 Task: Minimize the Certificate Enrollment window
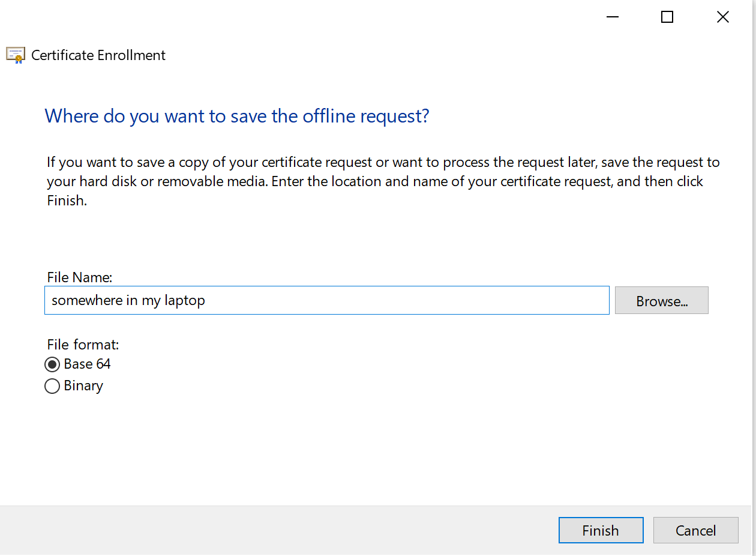pyautogui.click(x=612, y=17)
